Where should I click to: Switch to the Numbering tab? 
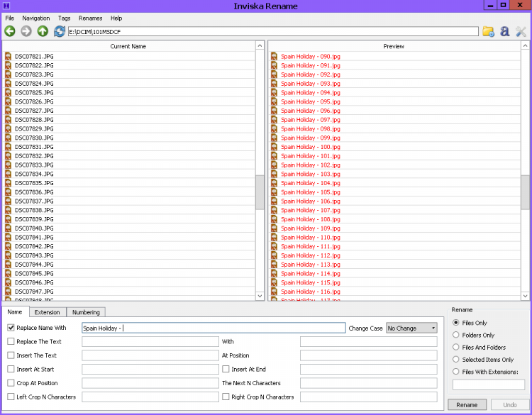(86, 312)
